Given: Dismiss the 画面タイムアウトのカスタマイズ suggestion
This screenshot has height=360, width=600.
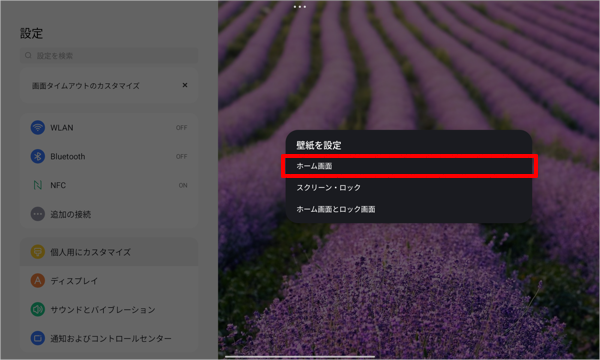Looking at the screenshot, I should coord(185,85).
